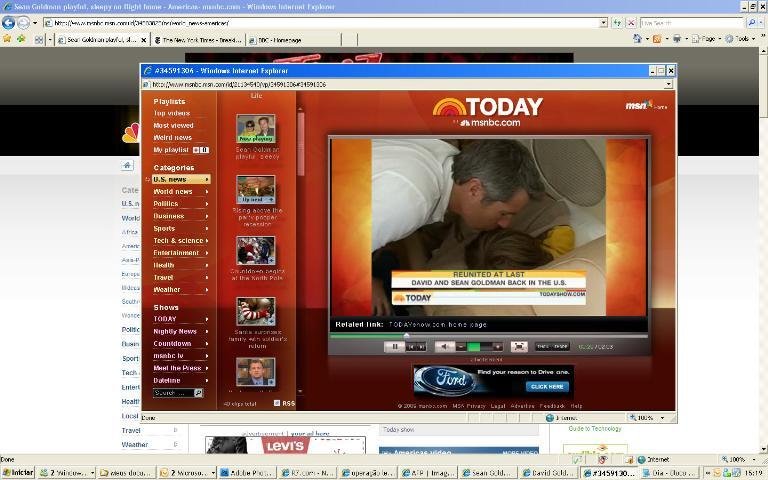Screen dimensions: 768x480
Task: Switch to New York Times tab
Action: click(198, 40)
